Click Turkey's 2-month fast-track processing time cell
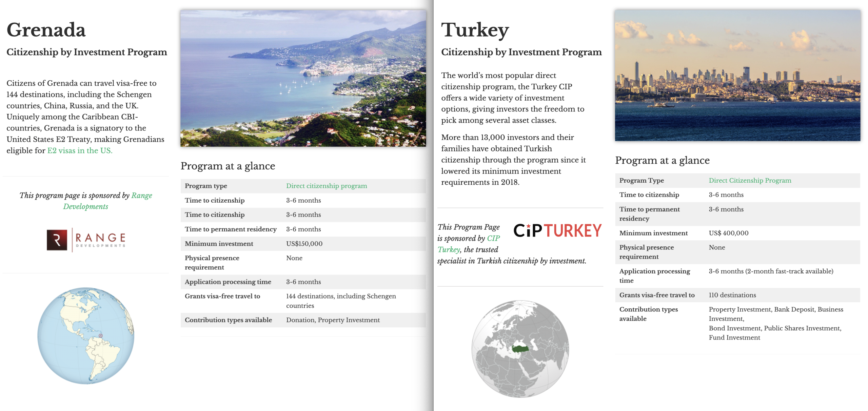Viewport: 868px width, 411px height. (771, 271)
